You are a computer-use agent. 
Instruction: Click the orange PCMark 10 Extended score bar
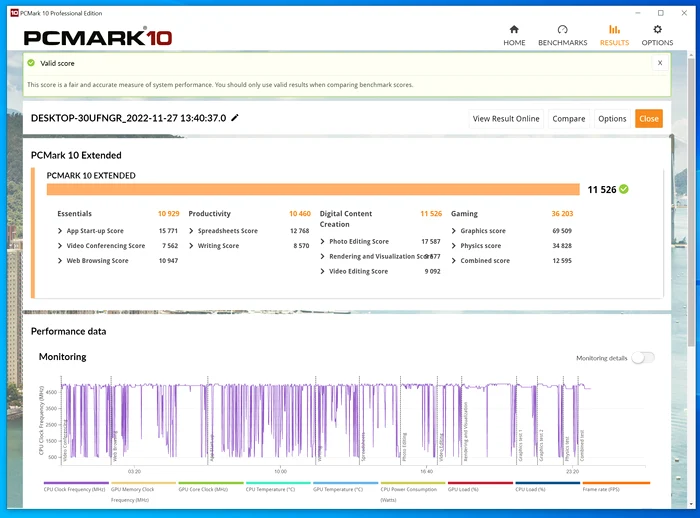coord(313,189)
